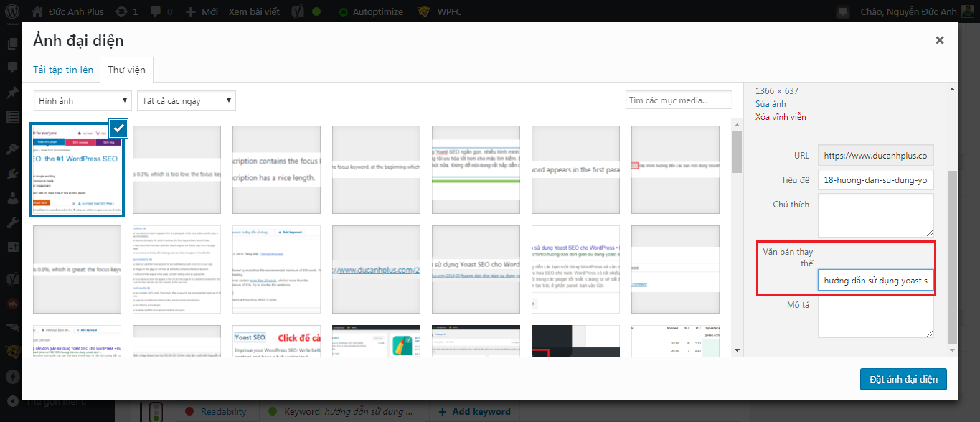Switch to the 'Tải tập tin lên' tab
This screenshot has height=422, width=980.
pos(63,70)
